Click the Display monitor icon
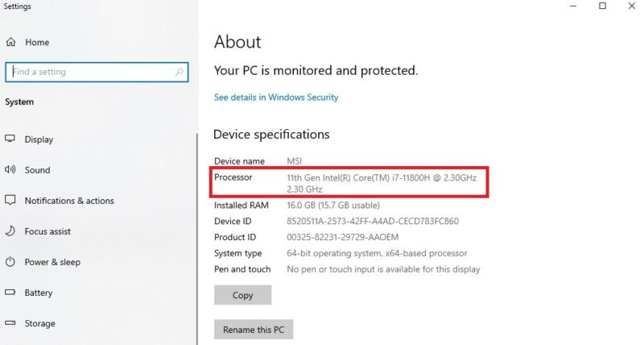The height and width of the screenshot is (345, 644). point(10,139)
